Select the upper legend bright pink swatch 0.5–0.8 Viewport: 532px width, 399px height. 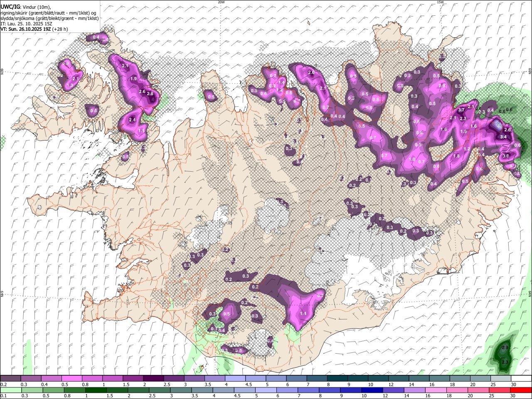click(72, 379)
